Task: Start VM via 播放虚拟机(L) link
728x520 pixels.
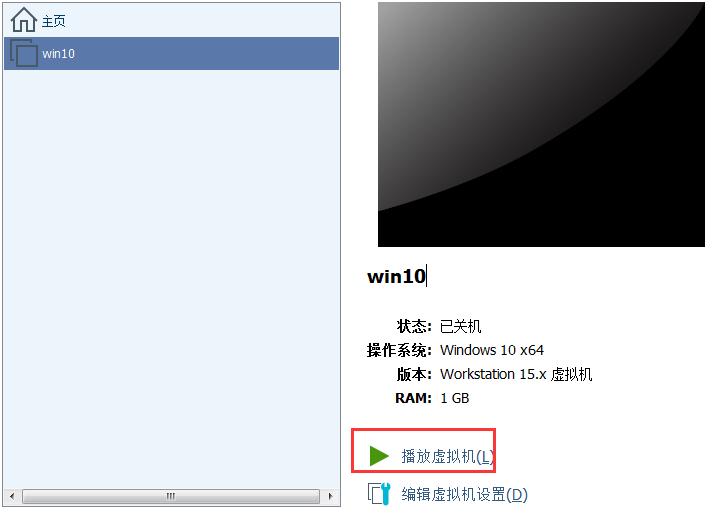Action: point(447,456)
